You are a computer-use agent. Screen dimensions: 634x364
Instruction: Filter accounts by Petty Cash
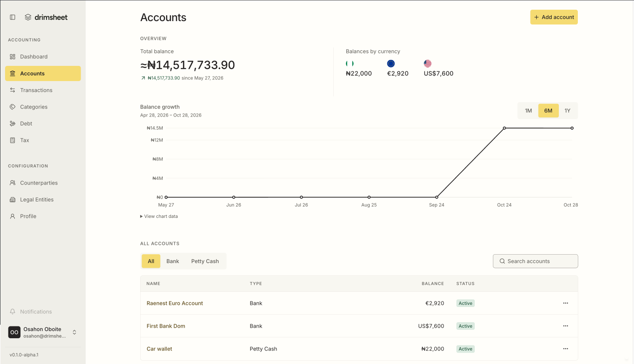point(205,261)
